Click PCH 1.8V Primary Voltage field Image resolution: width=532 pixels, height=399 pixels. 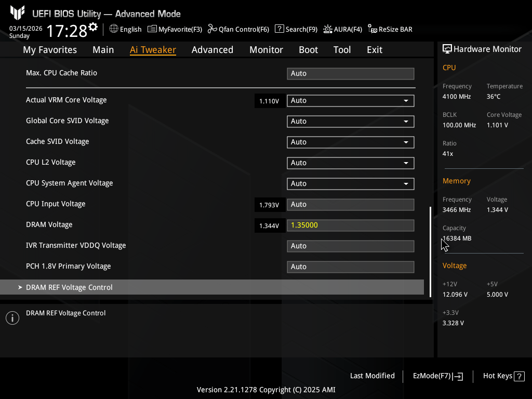tap(351, 267)
